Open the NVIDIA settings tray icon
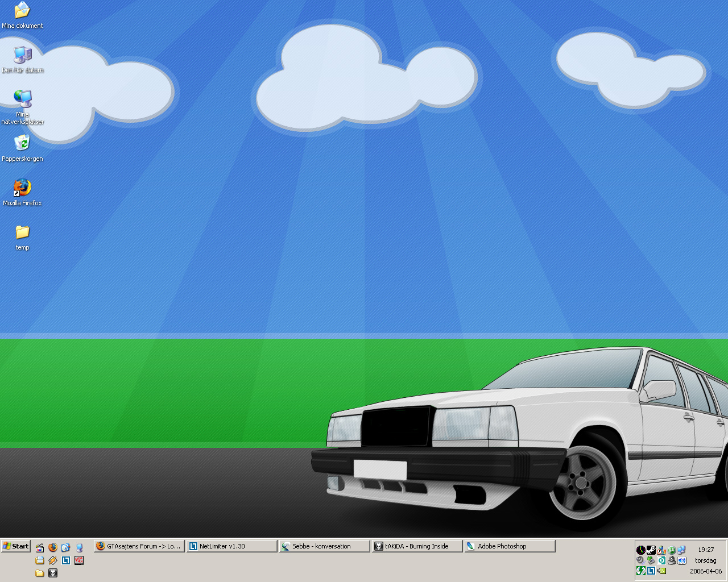The image size is (728, 582). coord(661,571)
